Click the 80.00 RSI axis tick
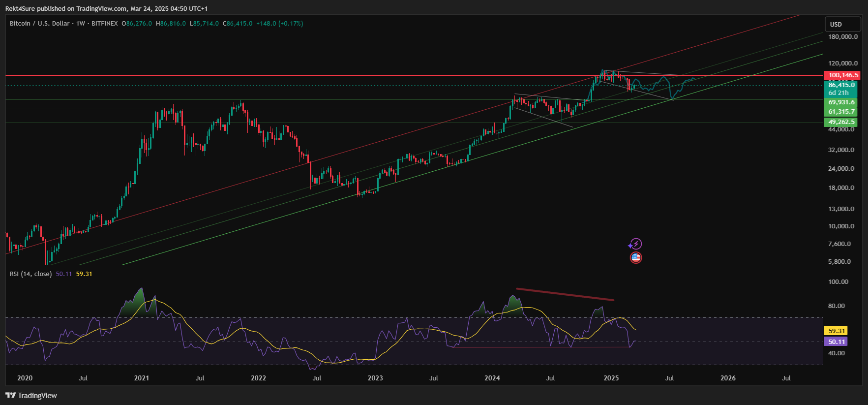This screenshot has width=868, height=405. (x=837, y=306)
